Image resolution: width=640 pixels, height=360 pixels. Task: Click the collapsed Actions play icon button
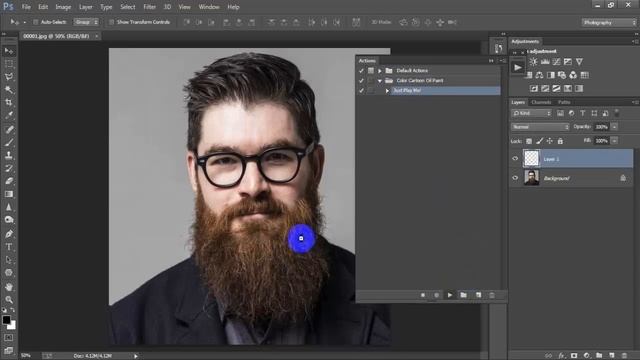tap(518, 67)
